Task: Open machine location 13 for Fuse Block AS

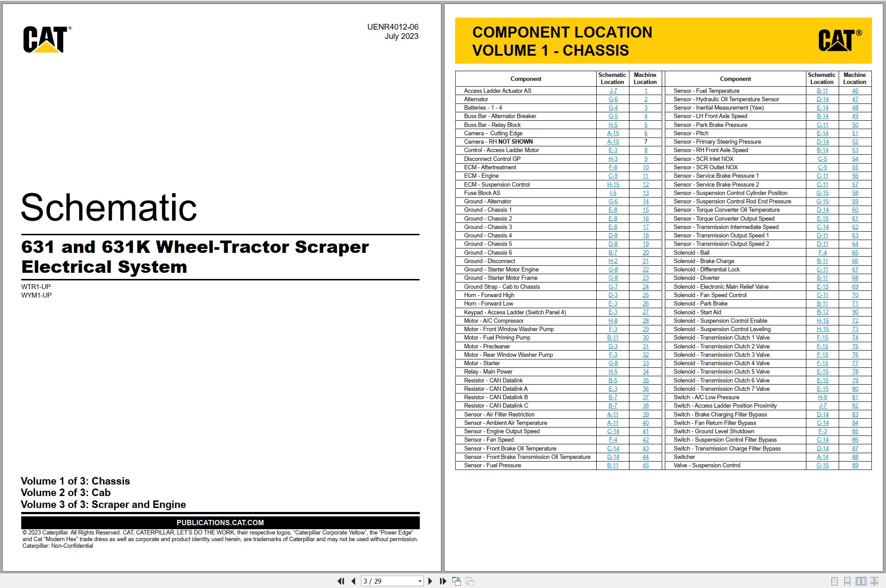Action: click(646, 193)
